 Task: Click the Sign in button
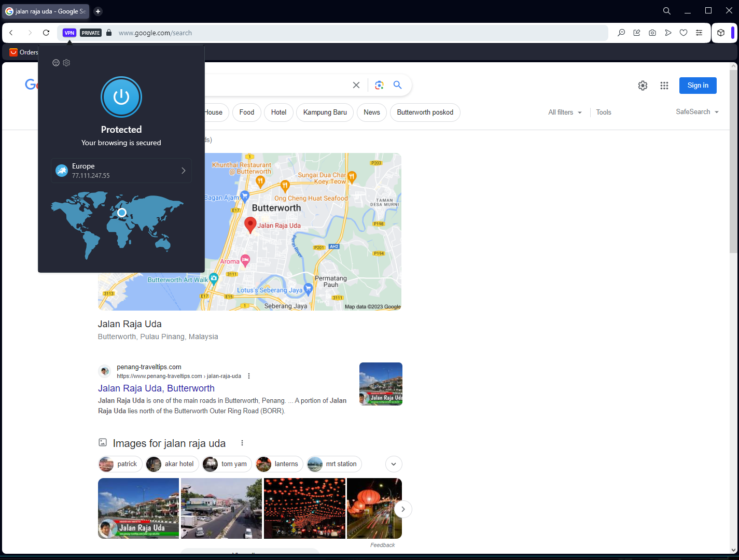tap(698, 86)
